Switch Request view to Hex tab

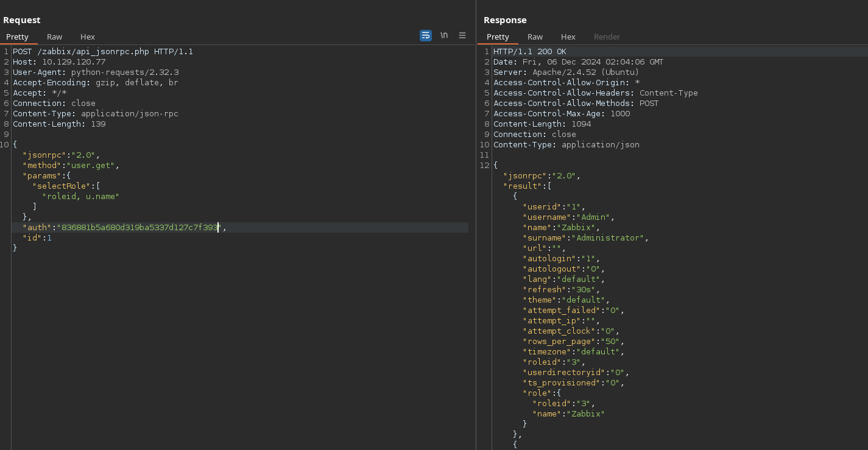click(88, 37)
